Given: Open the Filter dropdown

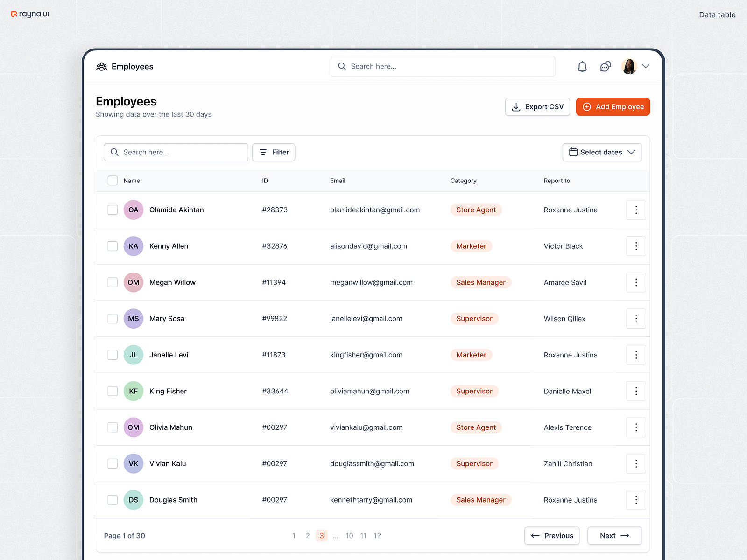Looking at the screenshot, I should [x=274, y=152].
